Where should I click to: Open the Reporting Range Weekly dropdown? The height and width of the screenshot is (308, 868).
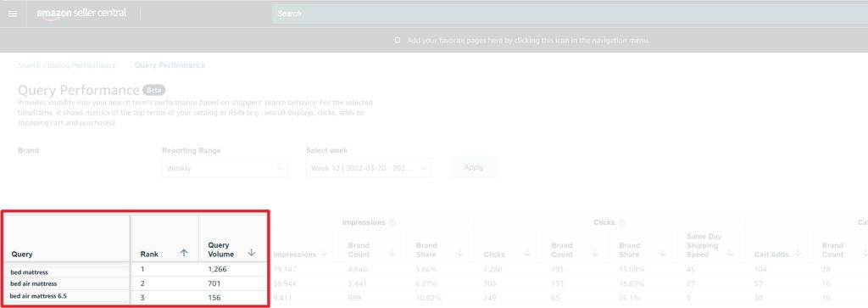[225, 168]
